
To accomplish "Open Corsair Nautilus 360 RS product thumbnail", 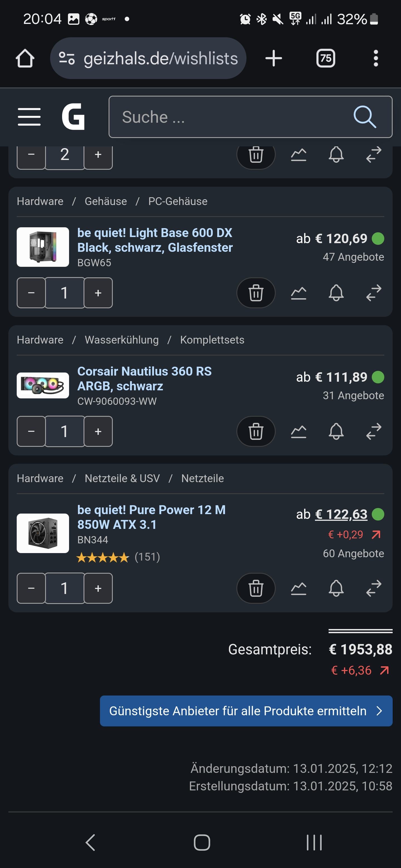I will pyautogui.click(x=43, y=386).
